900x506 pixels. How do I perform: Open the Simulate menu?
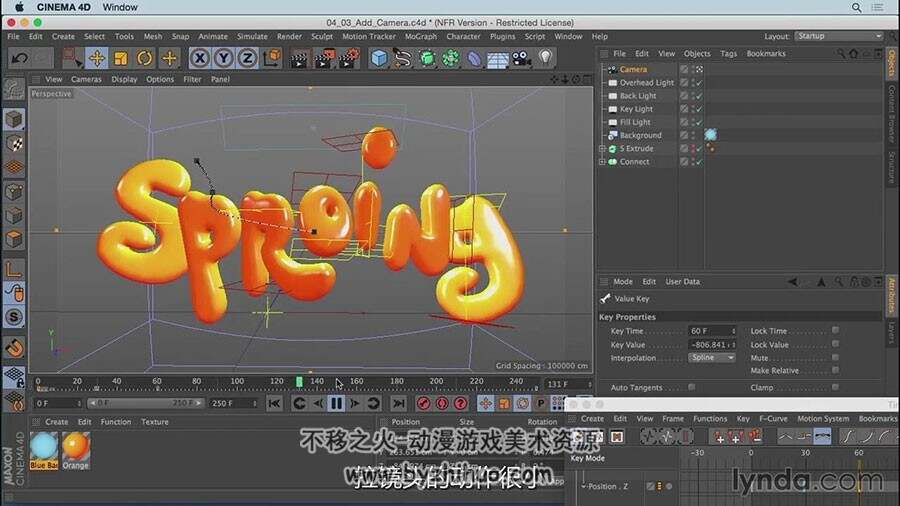coord(252,36)
